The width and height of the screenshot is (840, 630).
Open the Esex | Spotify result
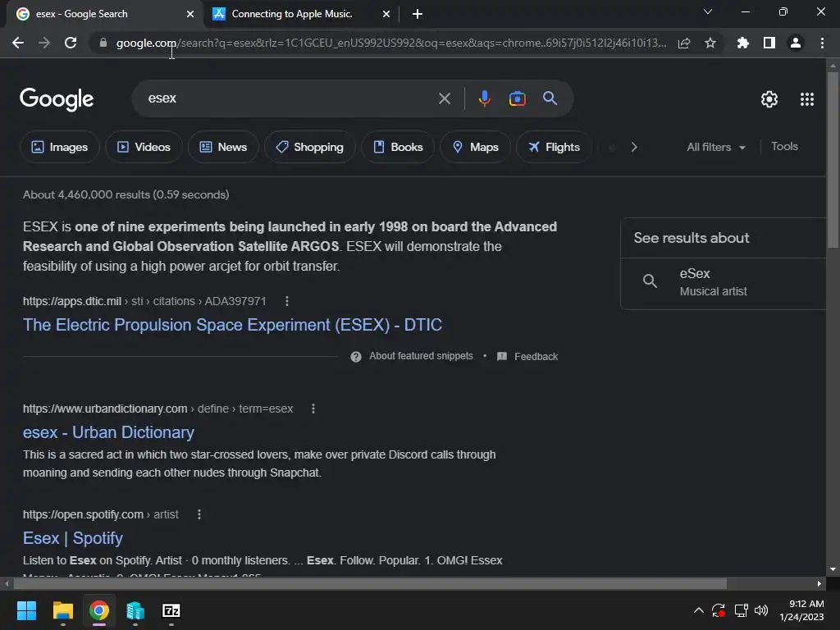tap(73, 538)
